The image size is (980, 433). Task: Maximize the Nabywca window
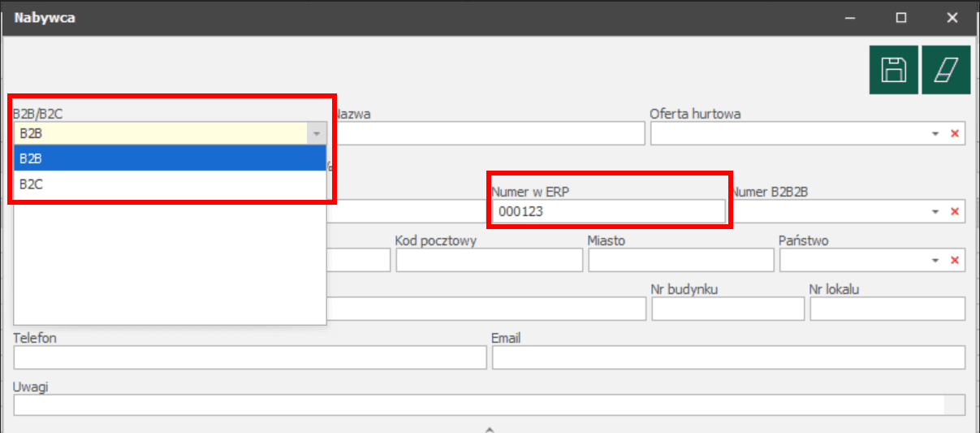pyautogui.click(x=900, y=17)
